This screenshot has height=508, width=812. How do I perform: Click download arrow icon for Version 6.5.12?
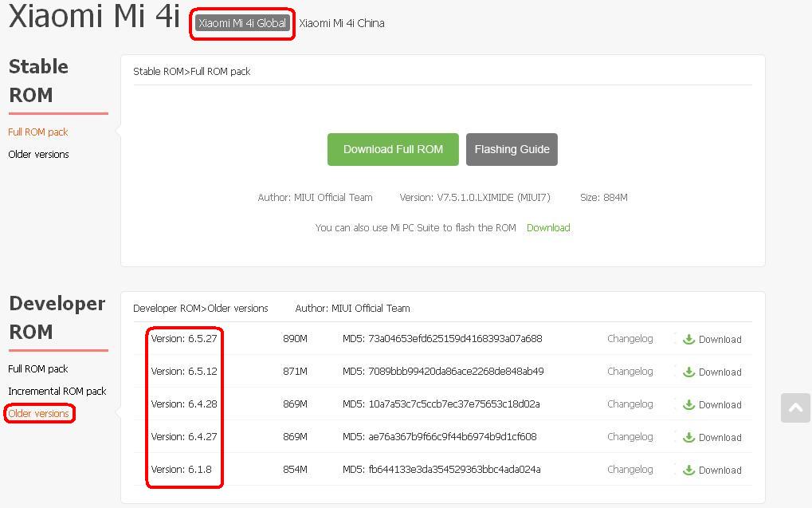click(688, 372)
